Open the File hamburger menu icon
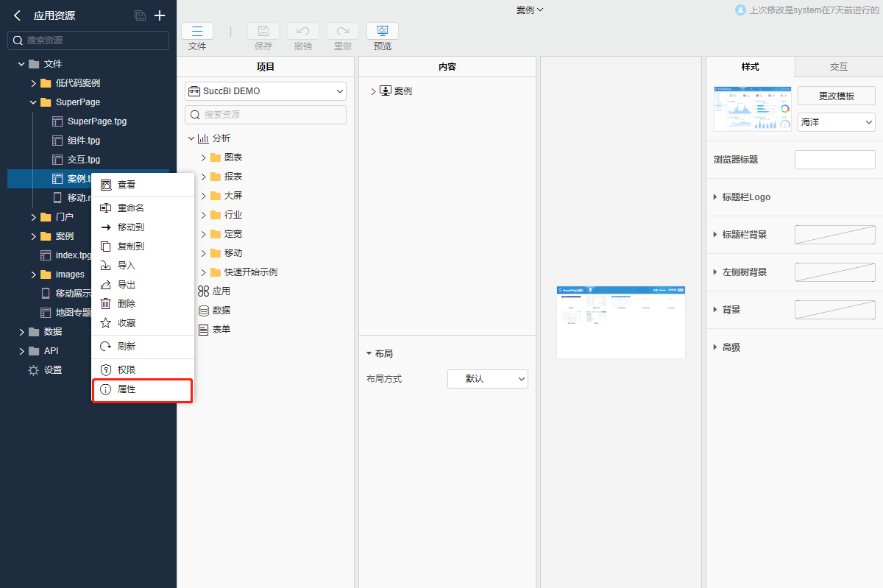Image resolution: width=883 pixels, height=588 pixels. 197,31
